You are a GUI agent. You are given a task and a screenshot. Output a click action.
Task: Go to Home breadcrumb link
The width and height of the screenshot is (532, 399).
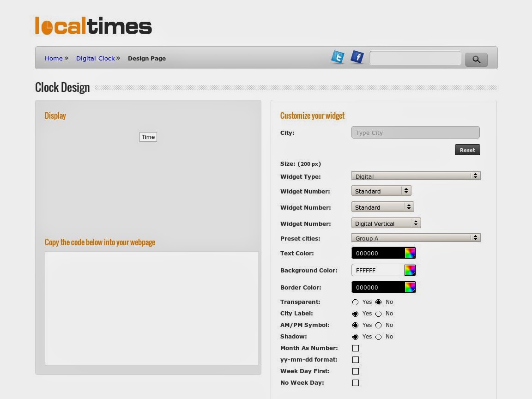[54, 58]
